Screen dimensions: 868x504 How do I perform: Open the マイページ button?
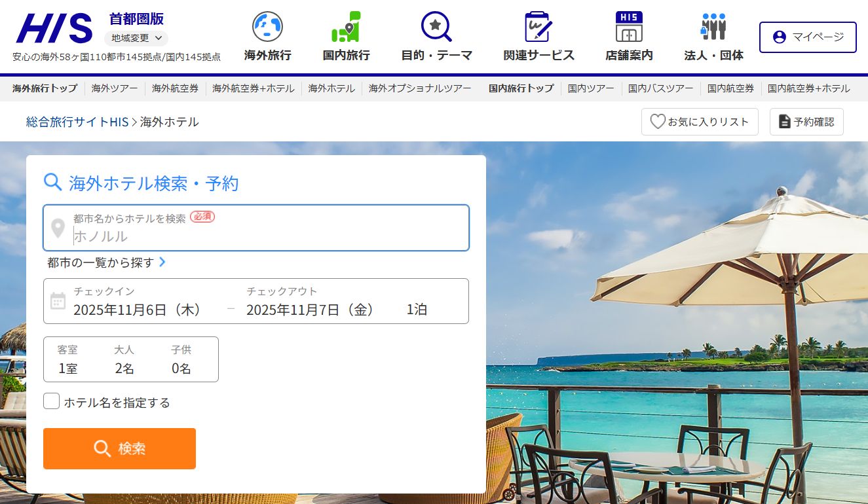coord(808,37)
